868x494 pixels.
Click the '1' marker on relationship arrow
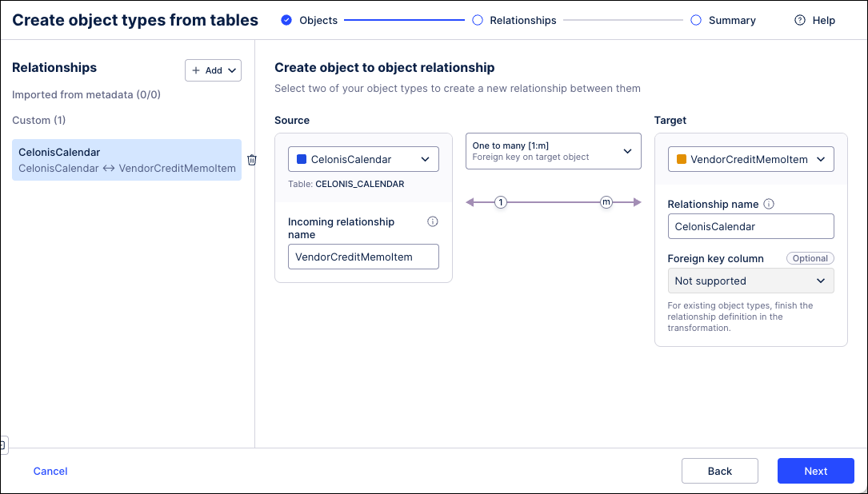501,202
